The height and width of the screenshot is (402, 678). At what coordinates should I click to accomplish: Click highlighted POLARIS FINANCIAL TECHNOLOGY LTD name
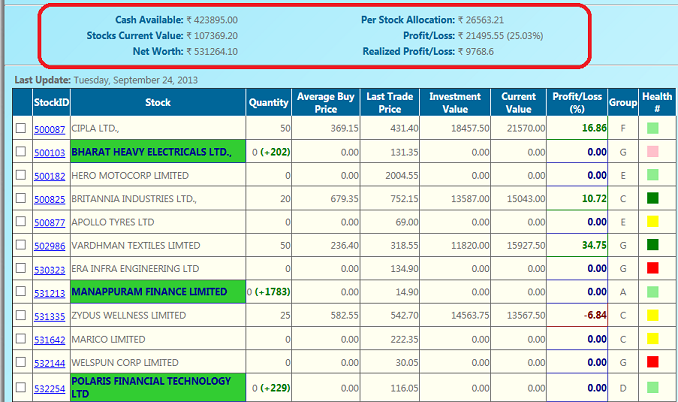click(151, 387)
